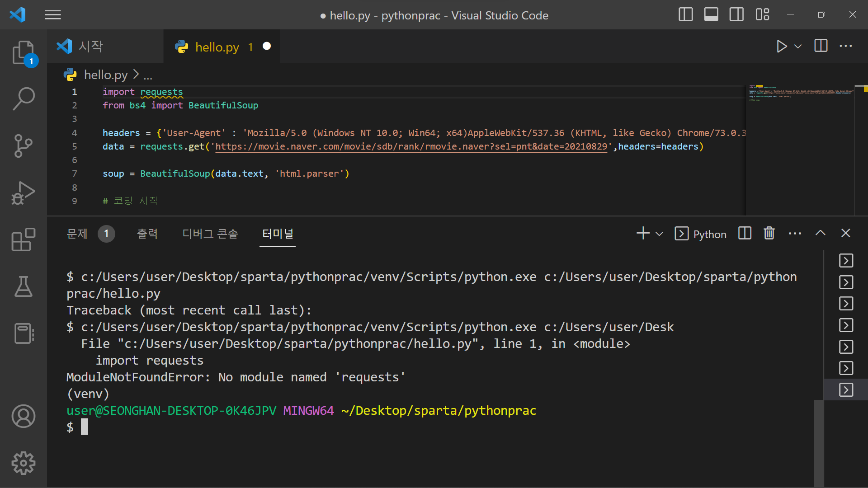Open the Search view
Image resolution: width=868 pixels, height=488 pixels.
coord(24,99)
